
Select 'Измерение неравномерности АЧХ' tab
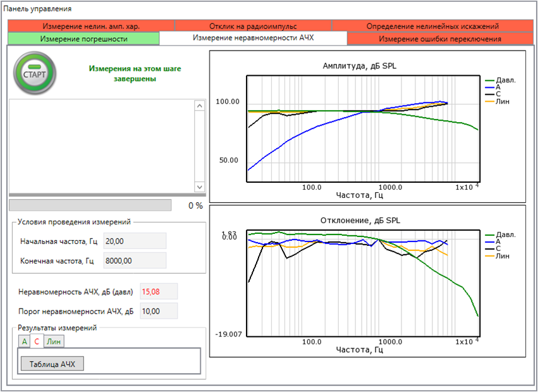coord(253,38)
